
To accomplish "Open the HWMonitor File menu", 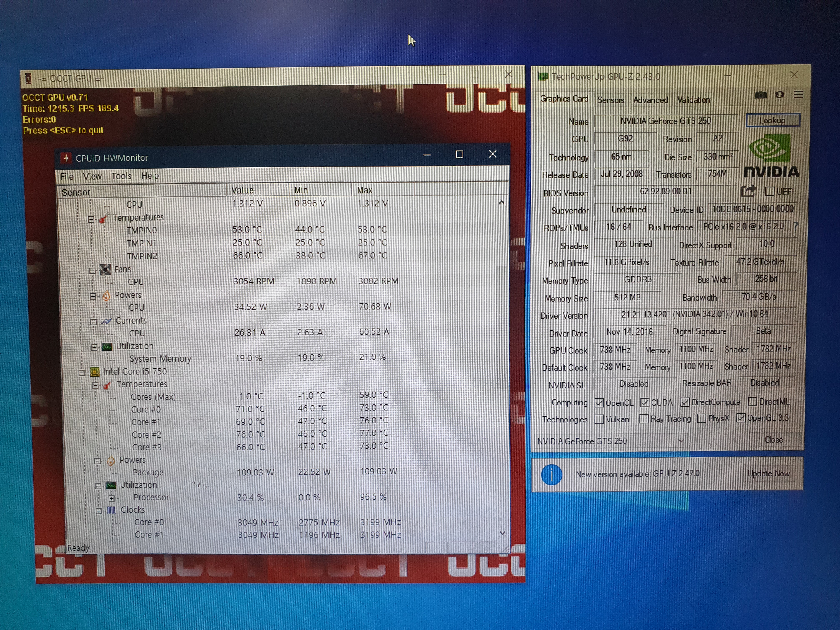I will click(x=67, y=177).
